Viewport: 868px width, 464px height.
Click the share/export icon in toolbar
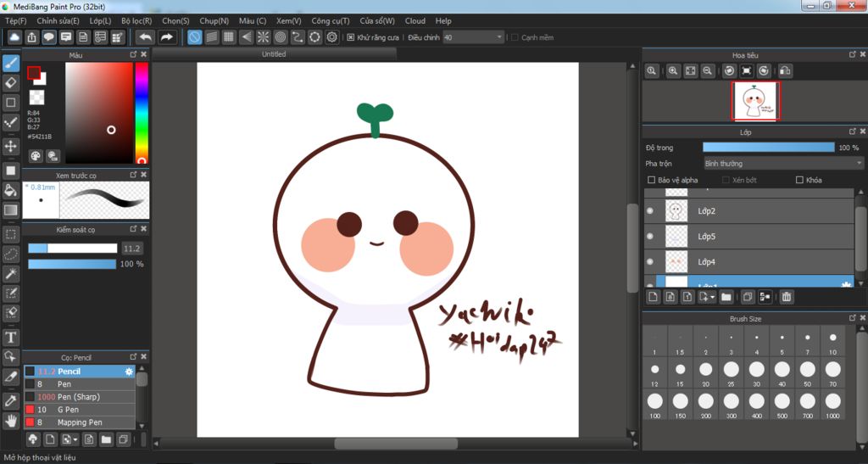31,37
